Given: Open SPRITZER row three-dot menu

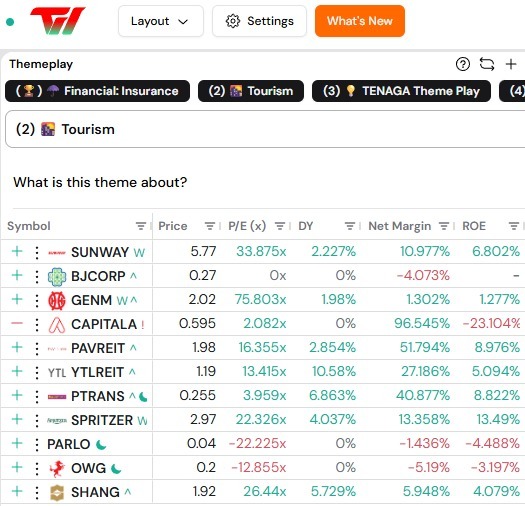Looking at the screenshot, I should click(x=37, y=421).
